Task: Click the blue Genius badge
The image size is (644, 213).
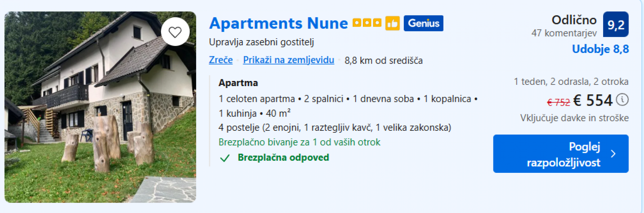Action: (x=423, y=23)
